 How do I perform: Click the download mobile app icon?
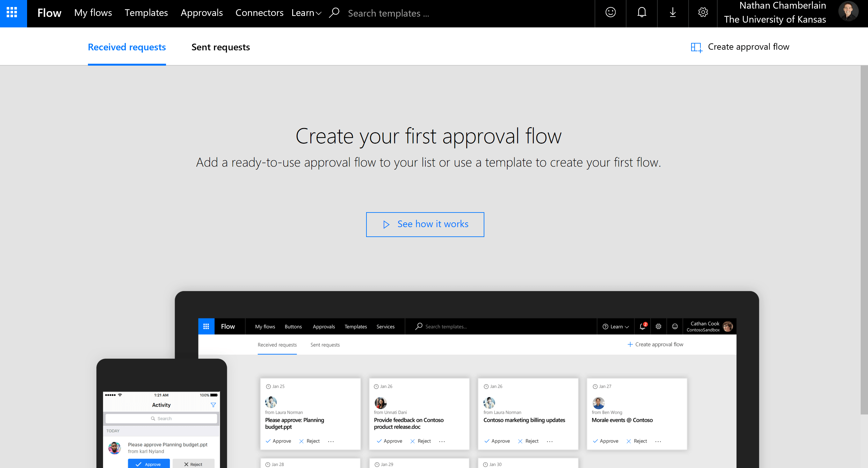[x=673, y=12]
